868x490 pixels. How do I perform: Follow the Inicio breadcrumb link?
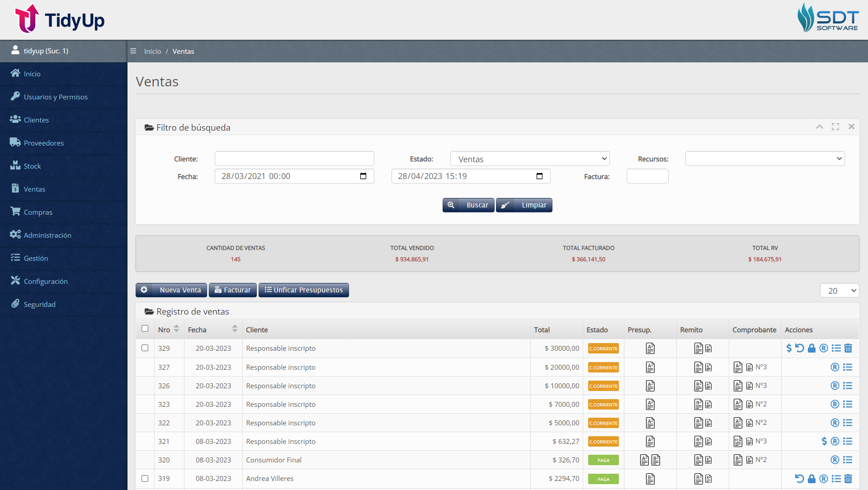pos(152,51)
